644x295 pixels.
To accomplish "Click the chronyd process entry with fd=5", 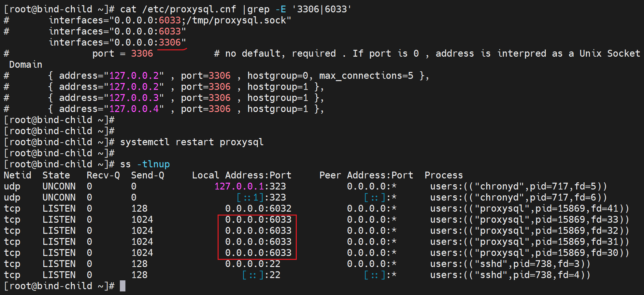I will pyautogui.click(x=518, y=187).
